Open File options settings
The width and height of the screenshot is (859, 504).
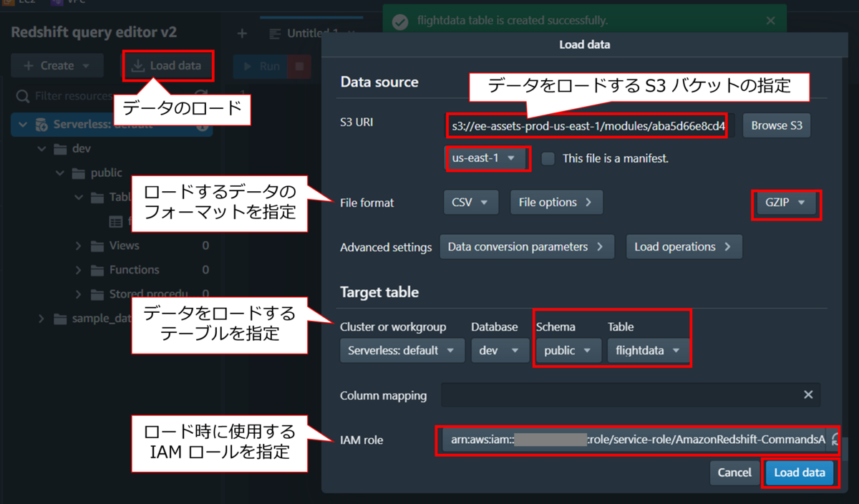556,203
